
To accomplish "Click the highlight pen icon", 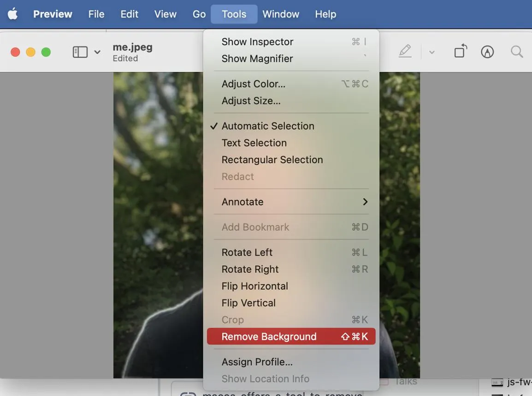I will click(x=405, y=52).
